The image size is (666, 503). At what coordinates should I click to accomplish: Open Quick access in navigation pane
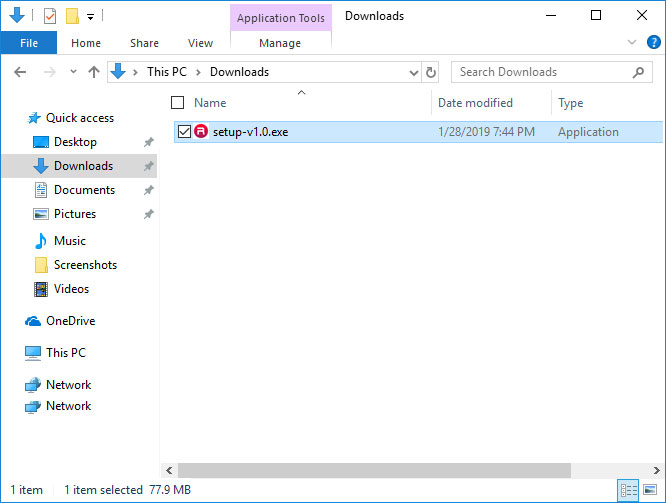[80, 118]
